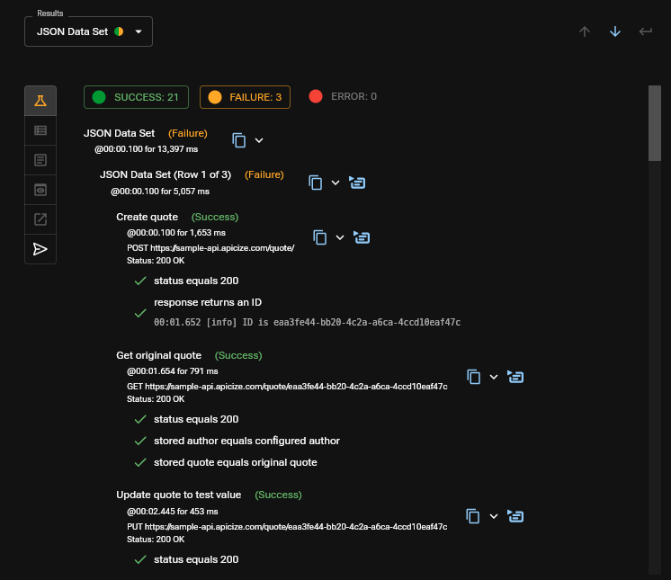Expand copy options for Get original quote
The height and width of the screenshot is (580, 671).
pos(494,377)
